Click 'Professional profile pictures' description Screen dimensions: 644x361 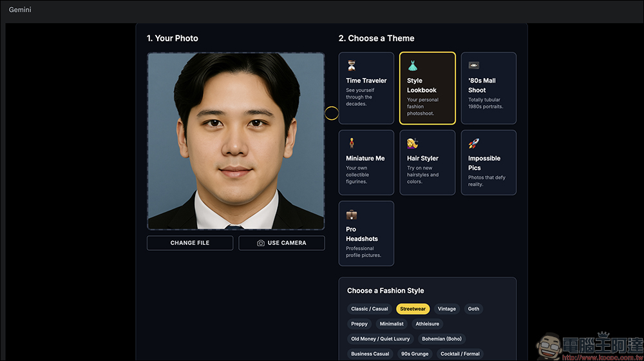[x=363, y=251]
